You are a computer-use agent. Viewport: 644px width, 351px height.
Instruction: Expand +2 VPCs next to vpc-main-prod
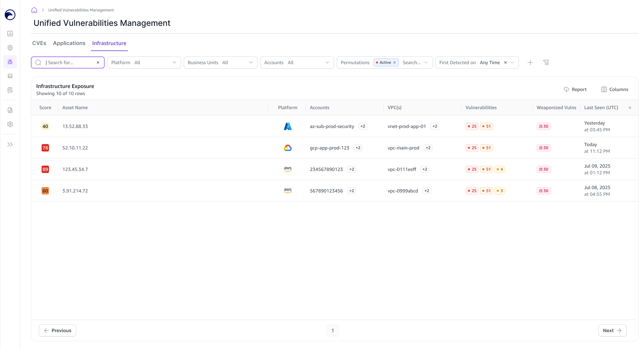coord(428,148)
